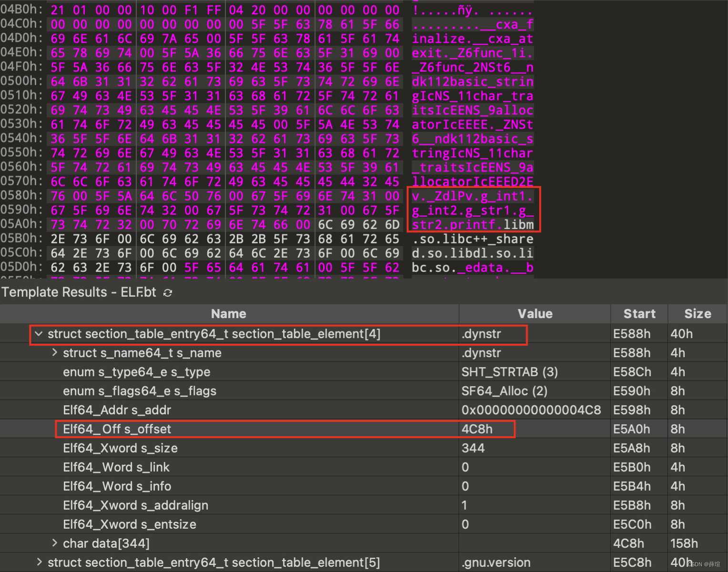
Task: Refresh the ELF.bt template results
Action: (x=168, y=292)
